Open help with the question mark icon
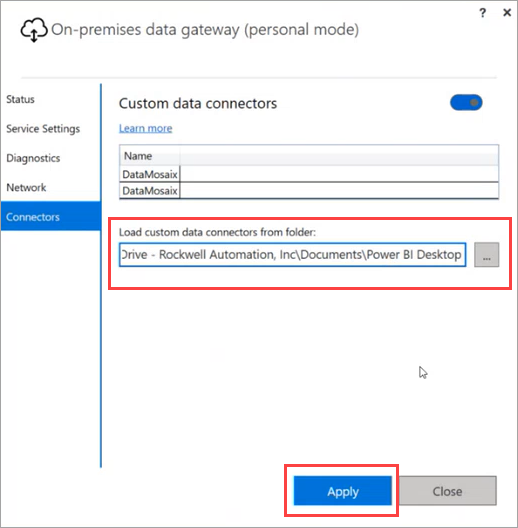 [482, 13]
